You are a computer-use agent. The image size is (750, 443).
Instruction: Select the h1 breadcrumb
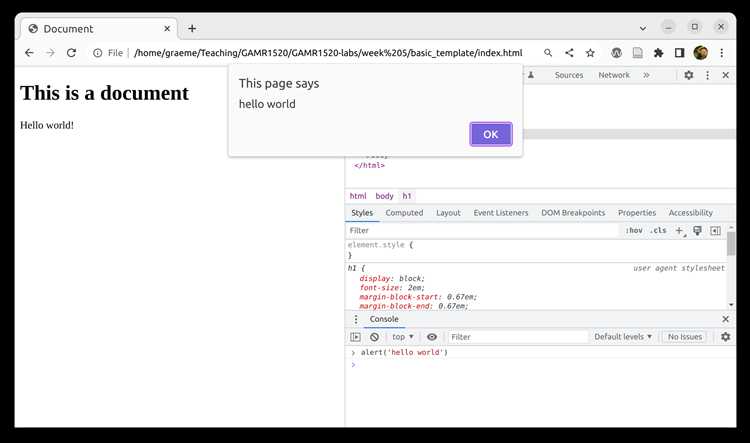[407, 196]
